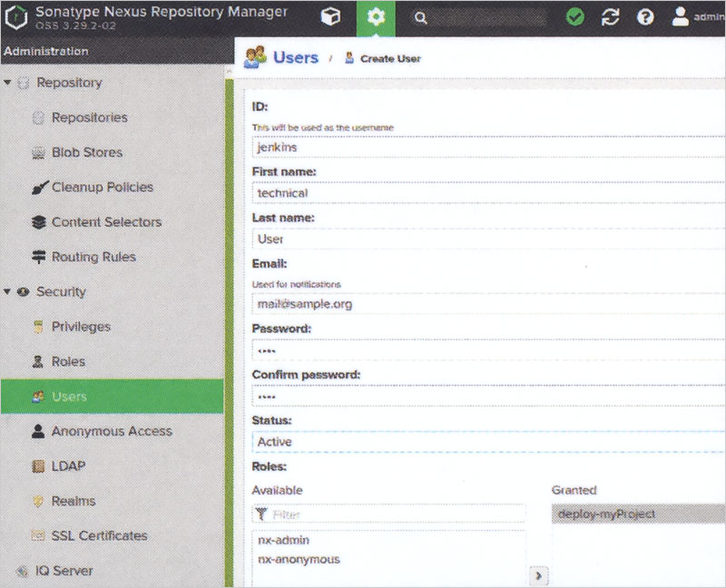Click the Anonymous Access person icon
The width and height of the screenshot is (726, 588).
[38, 431]
